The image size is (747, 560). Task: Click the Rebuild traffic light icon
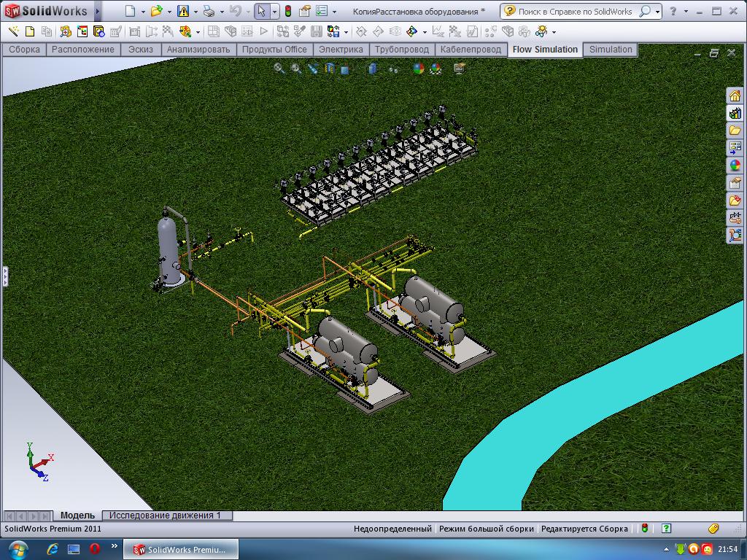coord(287,11)
